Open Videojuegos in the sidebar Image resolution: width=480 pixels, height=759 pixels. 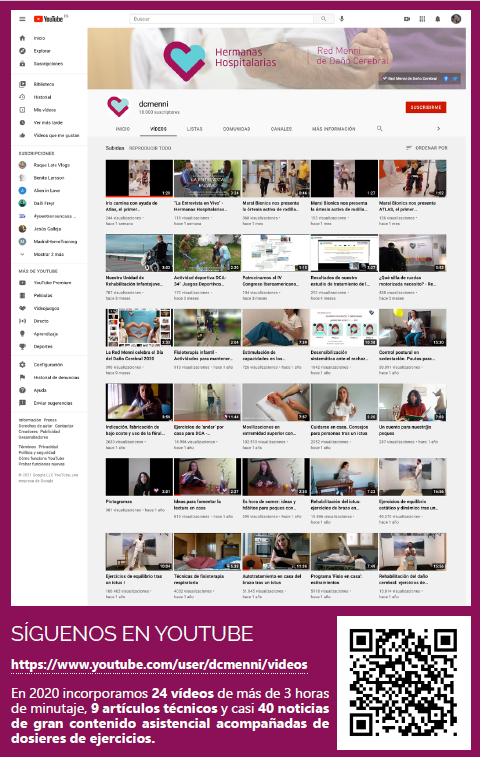[48, 308]
